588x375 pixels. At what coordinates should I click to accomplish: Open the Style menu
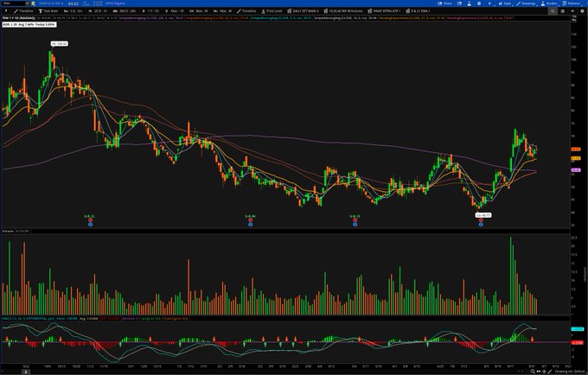505,3
